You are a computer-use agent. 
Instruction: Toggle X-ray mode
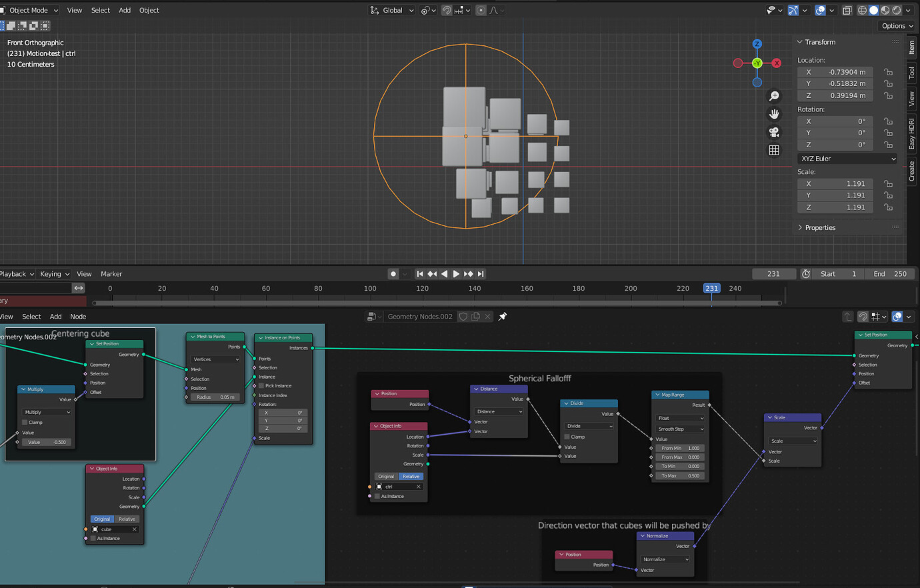847,10
